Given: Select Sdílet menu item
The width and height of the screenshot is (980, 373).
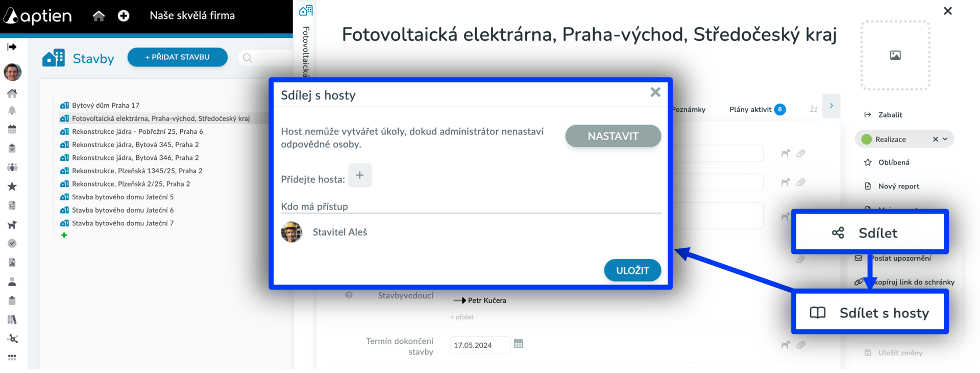Looking at the screenshot, I should (870, 233).
